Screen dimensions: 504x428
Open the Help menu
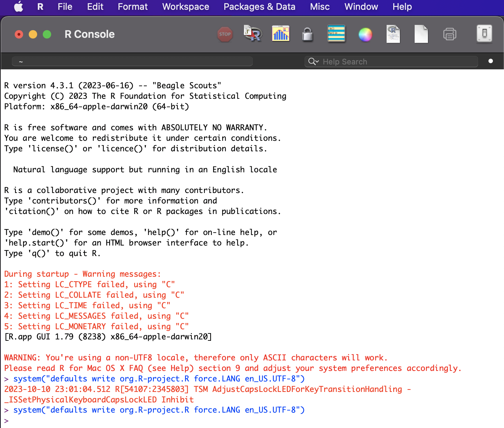(x=402, y=7)
